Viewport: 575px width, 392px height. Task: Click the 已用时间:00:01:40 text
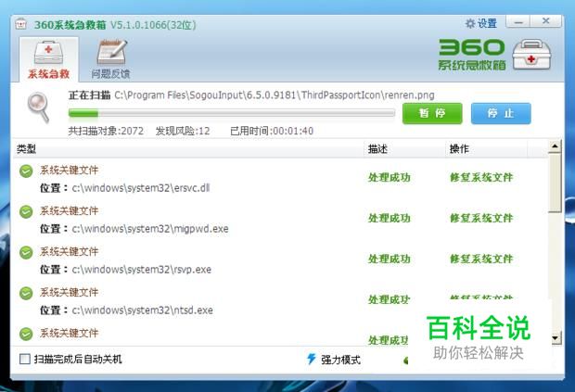click(x=272, y=131)
